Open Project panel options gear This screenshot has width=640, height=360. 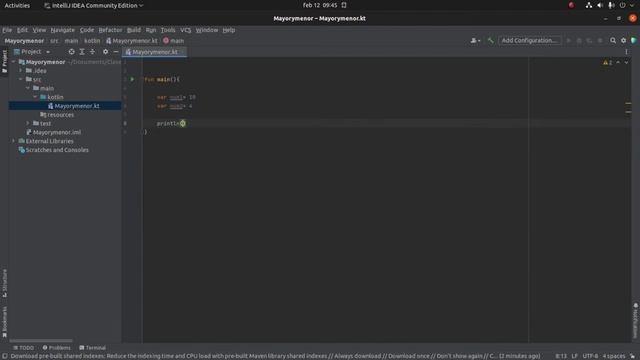[105, 52]
